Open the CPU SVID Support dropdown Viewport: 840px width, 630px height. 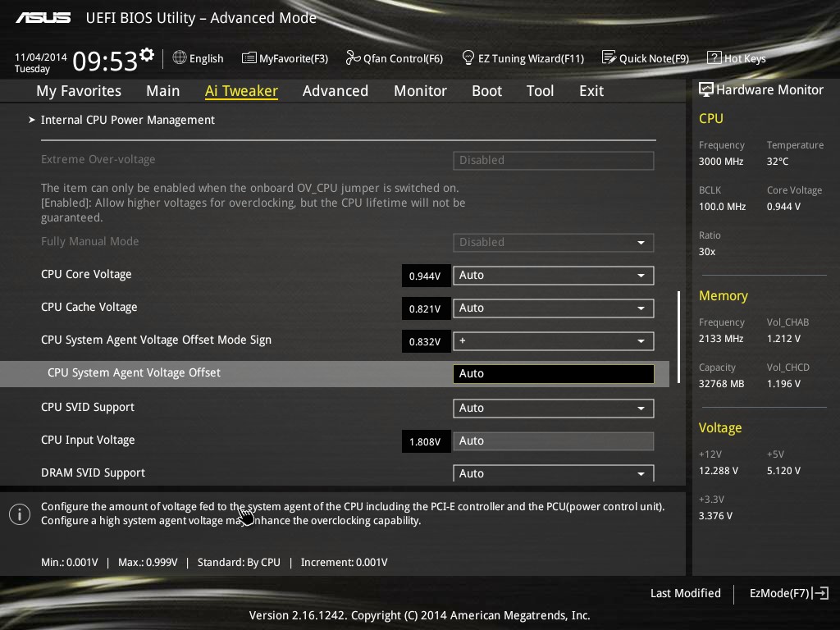(x=554, y=409)
